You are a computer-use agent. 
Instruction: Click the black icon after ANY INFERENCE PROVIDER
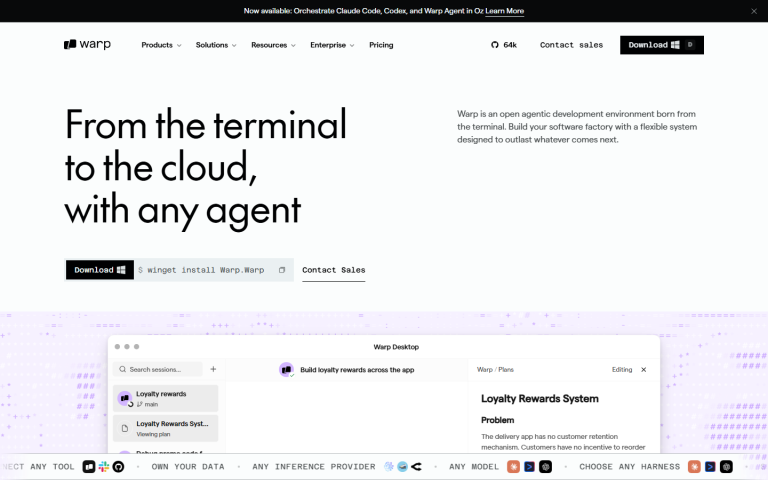(416, 467)
